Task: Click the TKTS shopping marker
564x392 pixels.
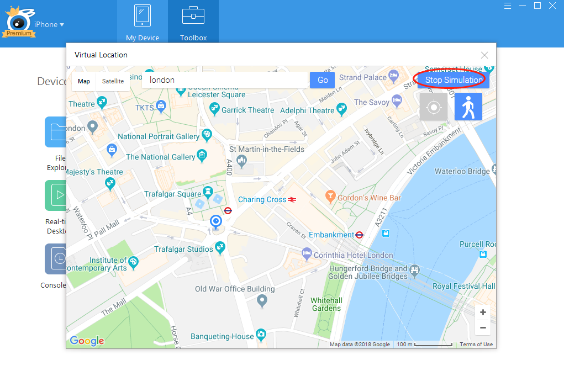Action: click(x=161, y=107)
